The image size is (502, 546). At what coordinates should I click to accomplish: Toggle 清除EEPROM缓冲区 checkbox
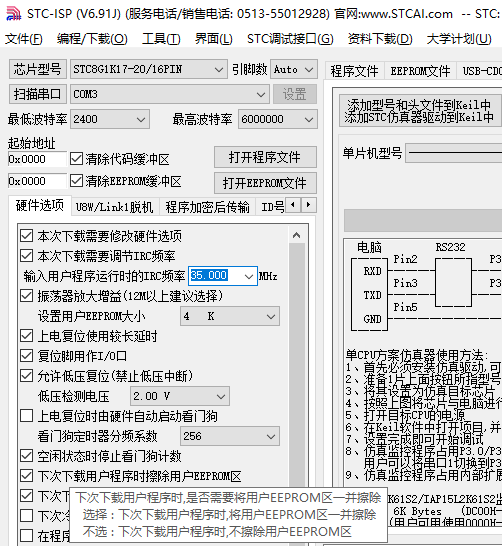(76, 181)
